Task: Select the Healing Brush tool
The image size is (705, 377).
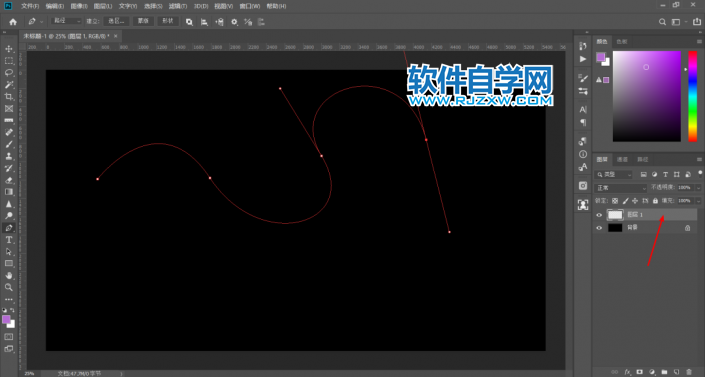Action: [9, 132]
